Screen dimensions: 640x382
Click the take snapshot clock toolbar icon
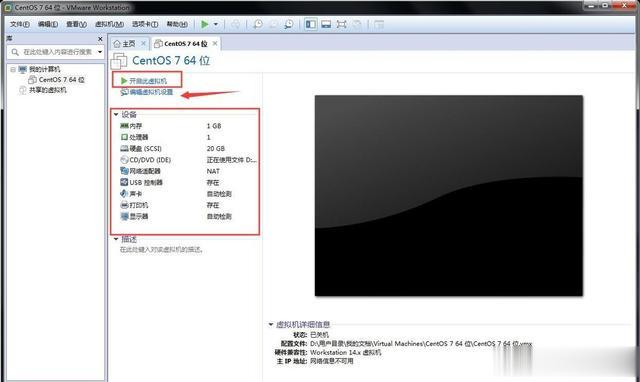(x=258, y=24)
